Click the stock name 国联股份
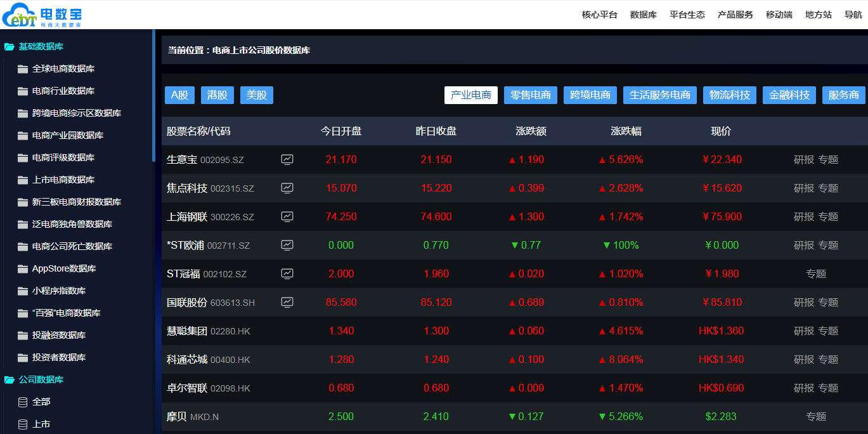The height and width of the screenshot is (434, 868). (x=187, y=302)
